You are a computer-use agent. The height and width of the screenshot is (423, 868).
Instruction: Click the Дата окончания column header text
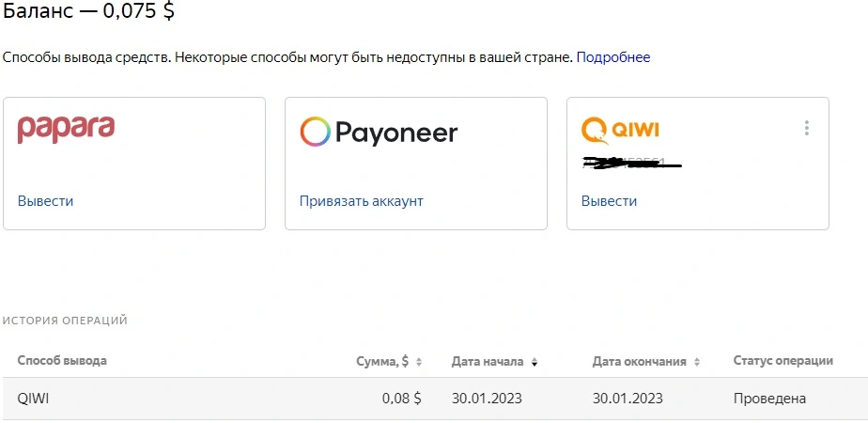(640, 362)
